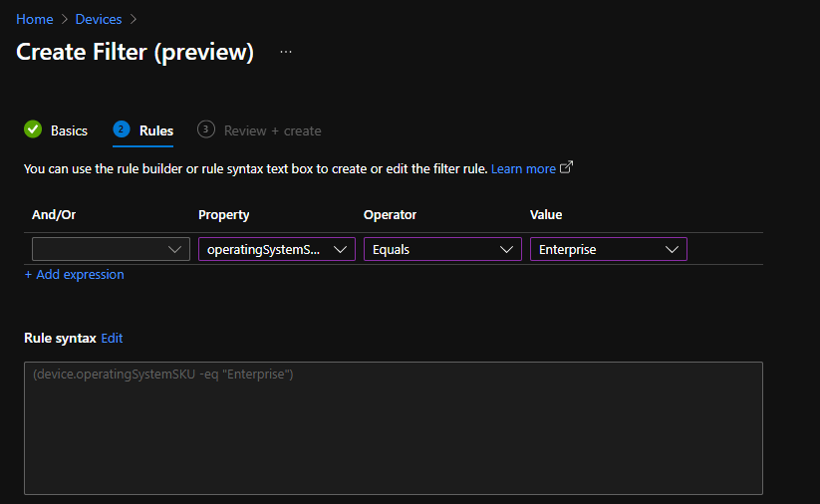Select the Rules tab label

coord(156,130)
